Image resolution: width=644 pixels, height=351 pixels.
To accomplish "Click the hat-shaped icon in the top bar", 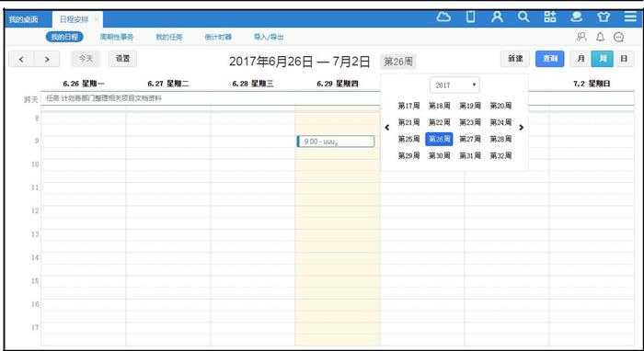I will (577, 17).
